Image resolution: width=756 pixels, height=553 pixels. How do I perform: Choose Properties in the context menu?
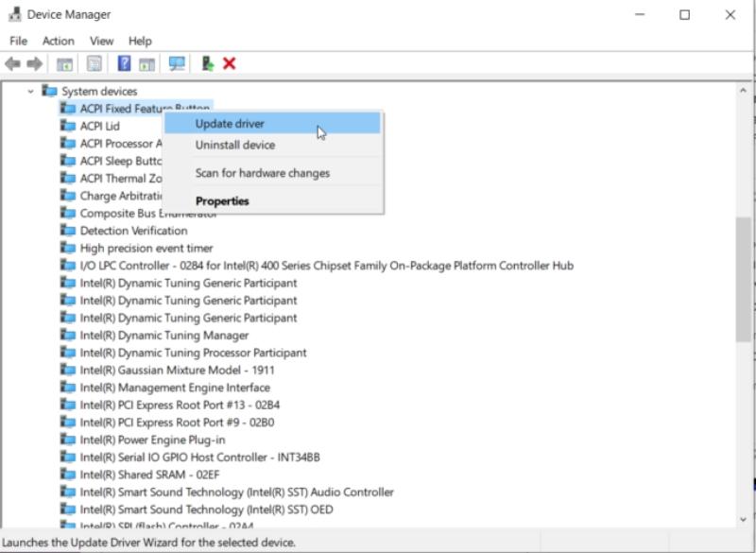pos(272,201)
